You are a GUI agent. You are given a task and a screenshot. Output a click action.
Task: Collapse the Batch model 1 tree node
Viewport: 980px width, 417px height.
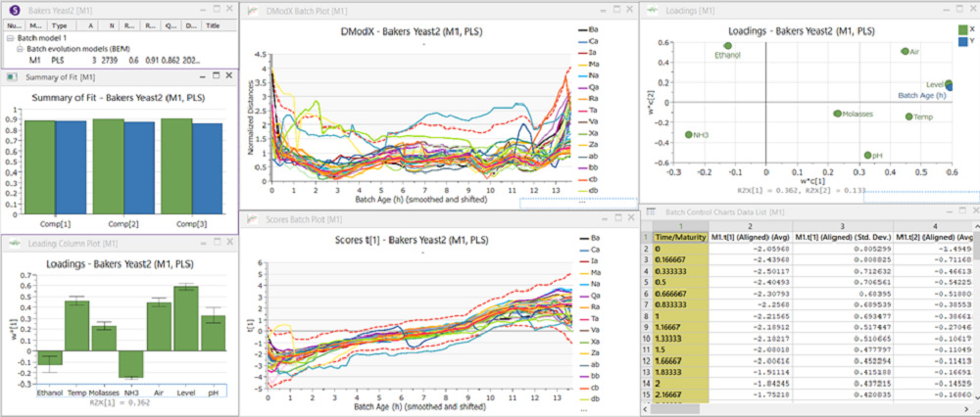tap(11, 38)
